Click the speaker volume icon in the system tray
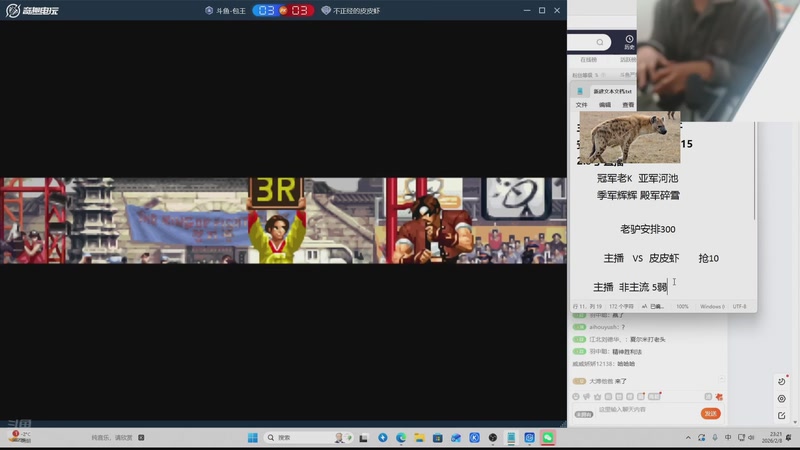Image resolution: width=800 pixels, height=450 pixels. point(751,437)
